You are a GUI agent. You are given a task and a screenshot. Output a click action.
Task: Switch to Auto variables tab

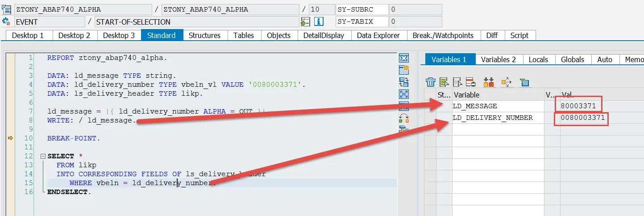(605, 59)
